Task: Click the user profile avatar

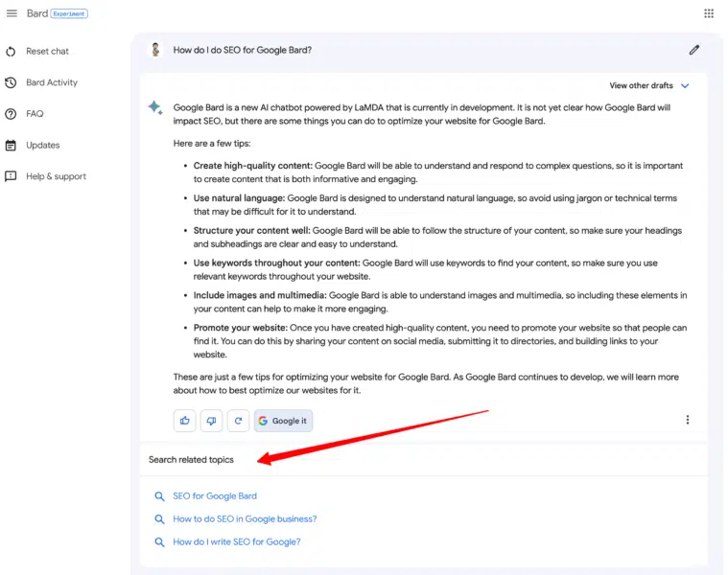Action: (x=155, y=50)
